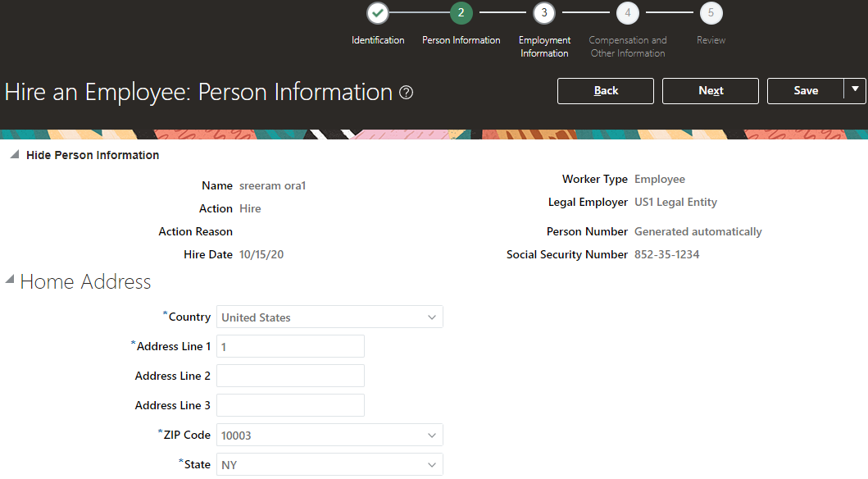Open the Hire action link
Image resolution: width=868 pixels, height=479 pixels.
tap(250, 208)
